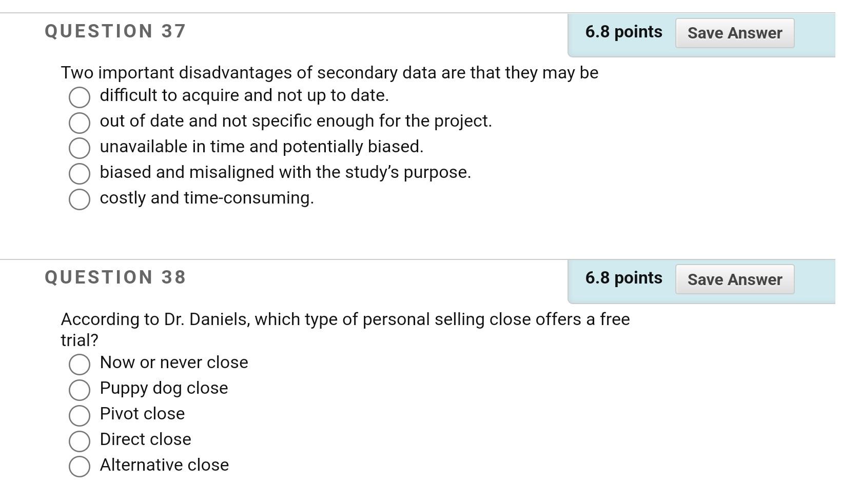This screenshot has width=841, height=504.
Task: Click the 6.8 points label for Question 37
Action: coord(622,32)
